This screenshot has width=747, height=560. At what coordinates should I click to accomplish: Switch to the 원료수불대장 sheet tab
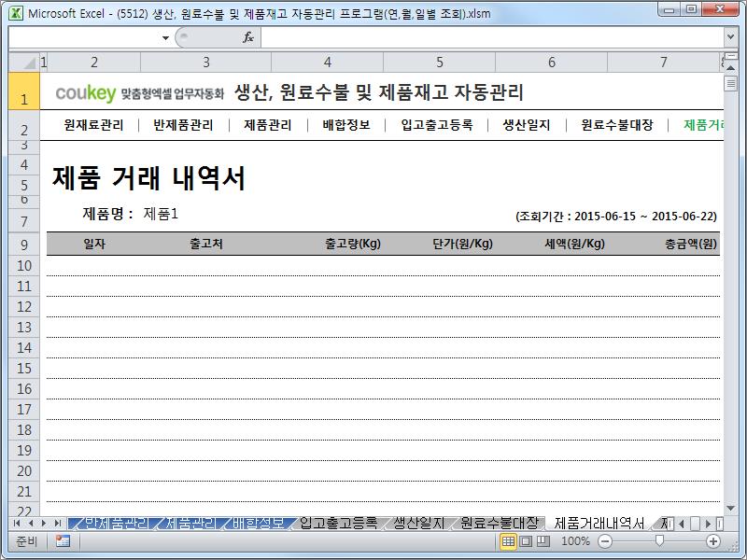pos(500,524)
